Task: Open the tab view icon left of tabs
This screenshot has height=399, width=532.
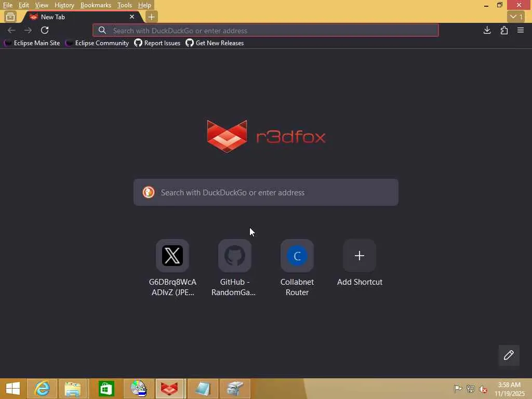Action: pos(10,17)
